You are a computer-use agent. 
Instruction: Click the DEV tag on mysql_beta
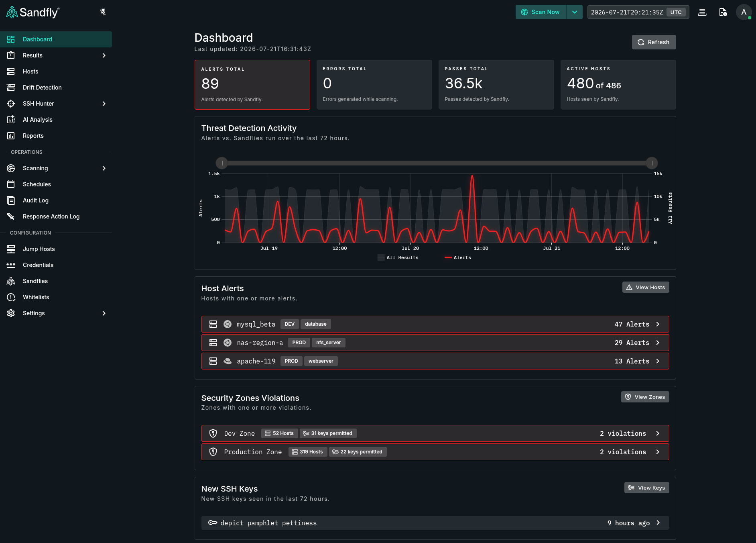tap(290, 324)
